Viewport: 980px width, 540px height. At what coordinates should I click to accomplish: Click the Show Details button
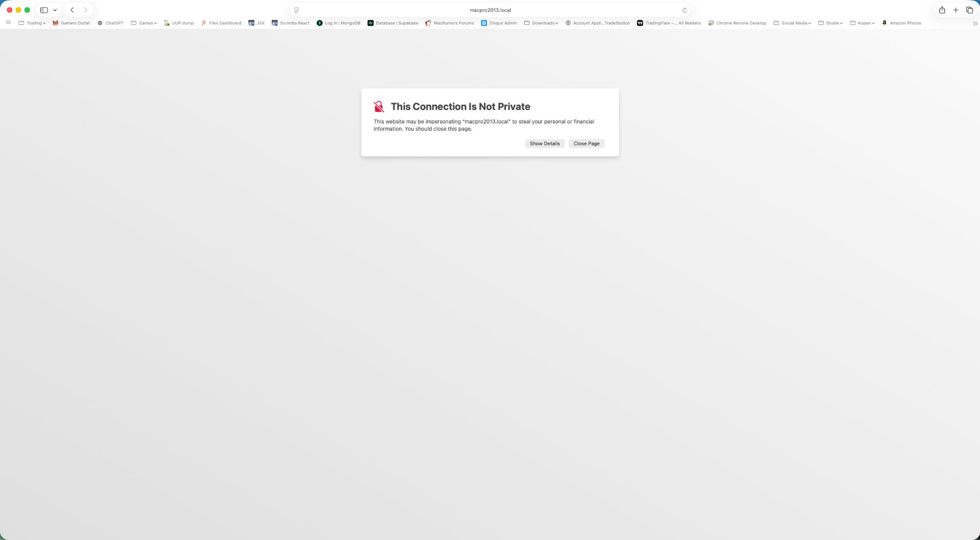pos(544,143)
